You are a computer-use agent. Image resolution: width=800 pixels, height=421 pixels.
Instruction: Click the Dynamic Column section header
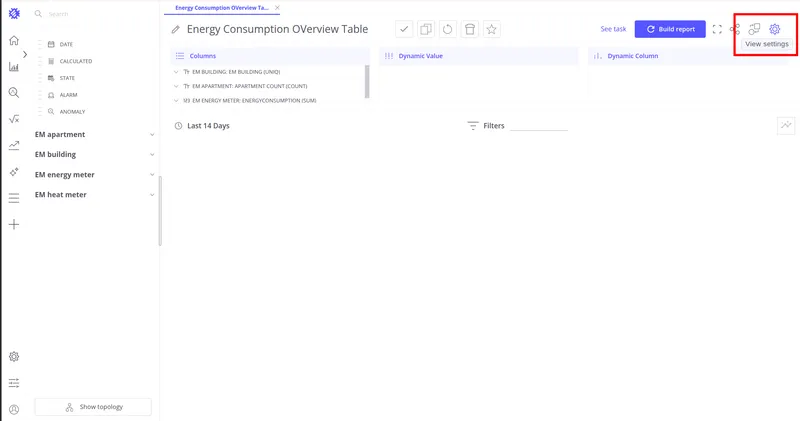[x=687, y=56]
